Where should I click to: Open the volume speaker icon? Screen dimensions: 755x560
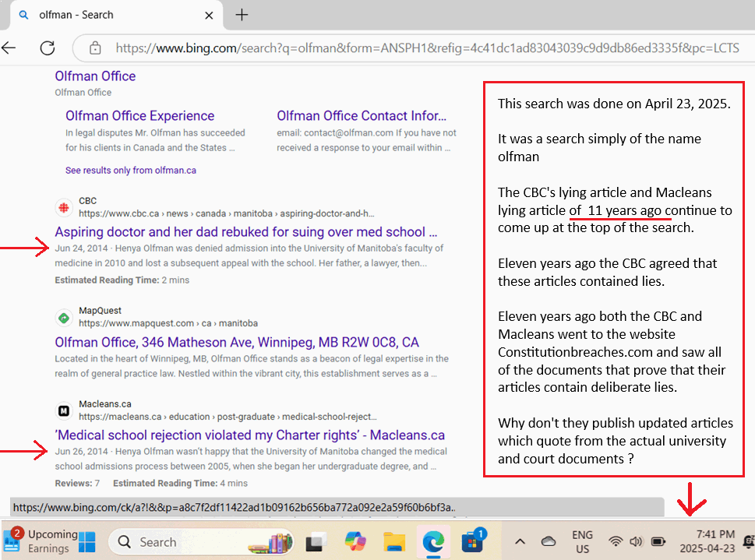coord(636,542)
